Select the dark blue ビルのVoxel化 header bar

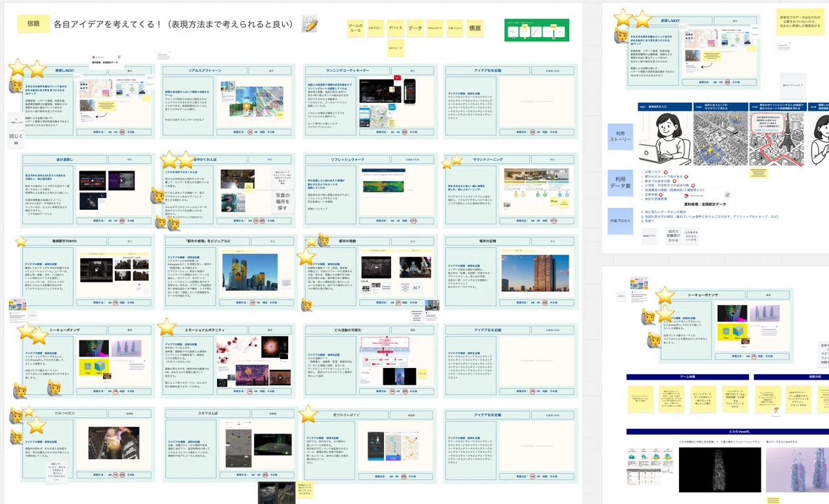(x=727, y=432)
